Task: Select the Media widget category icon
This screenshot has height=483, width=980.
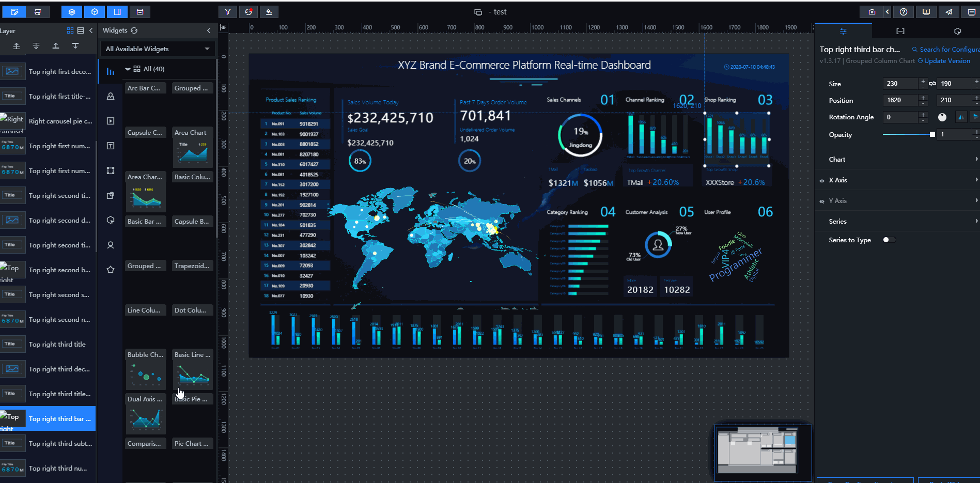Action: tap(111, 121)
